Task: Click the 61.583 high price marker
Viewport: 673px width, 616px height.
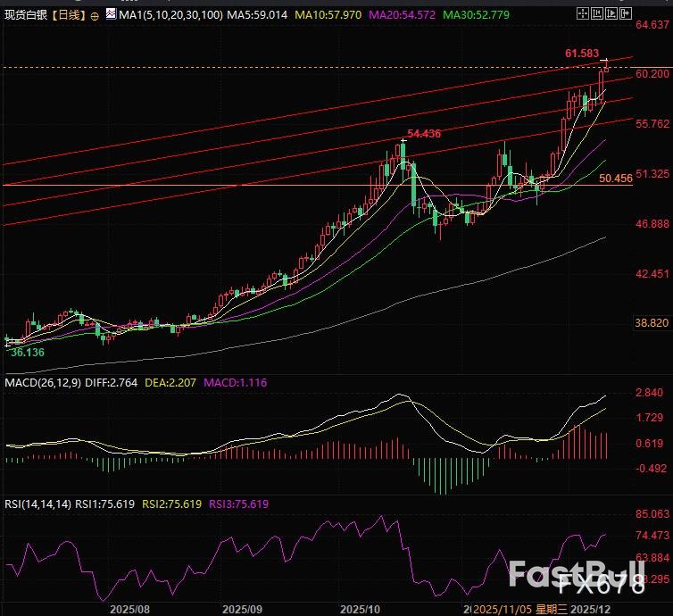Action: coord(580,54)
